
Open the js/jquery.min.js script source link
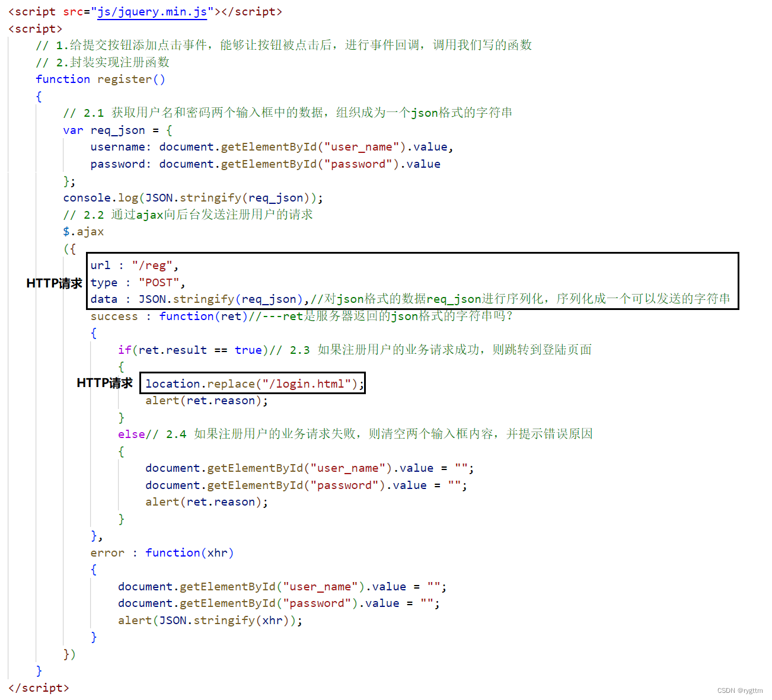152,12
